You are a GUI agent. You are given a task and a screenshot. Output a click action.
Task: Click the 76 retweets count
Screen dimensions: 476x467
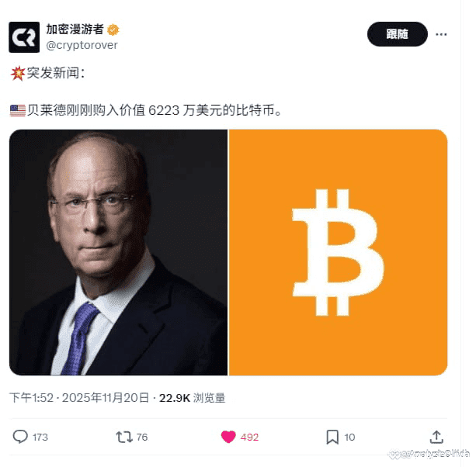[142, 438]
